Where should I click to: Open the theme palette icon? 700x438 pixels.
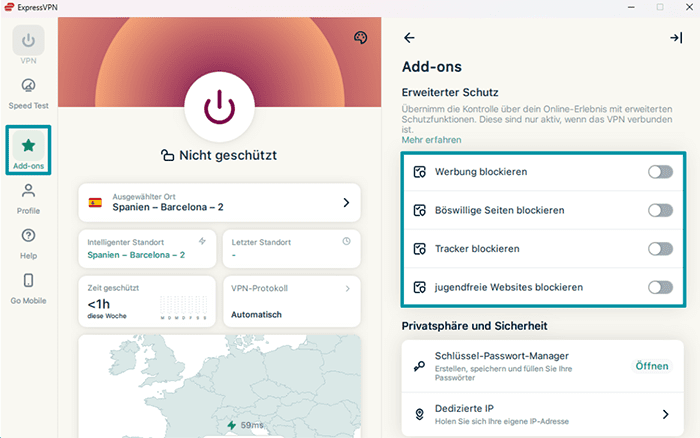pos(361,38)
